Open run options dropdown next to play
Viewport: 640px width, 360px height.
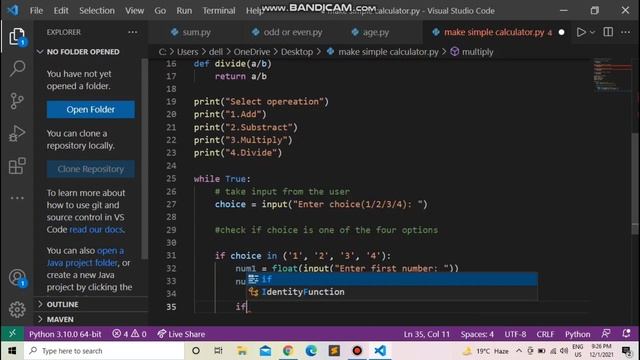(x=592, y=32)
